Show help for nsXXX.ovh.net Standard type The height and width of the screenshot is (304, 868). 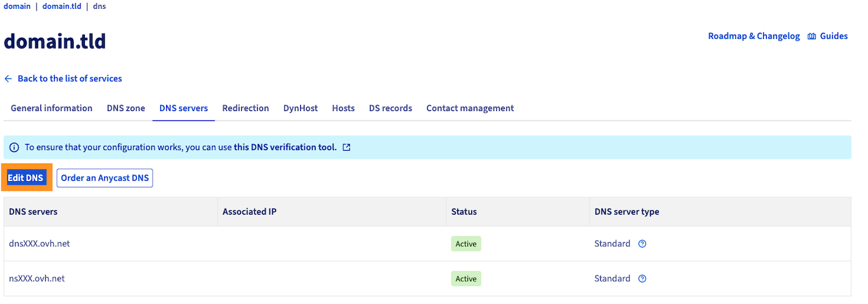pos(642,279)
